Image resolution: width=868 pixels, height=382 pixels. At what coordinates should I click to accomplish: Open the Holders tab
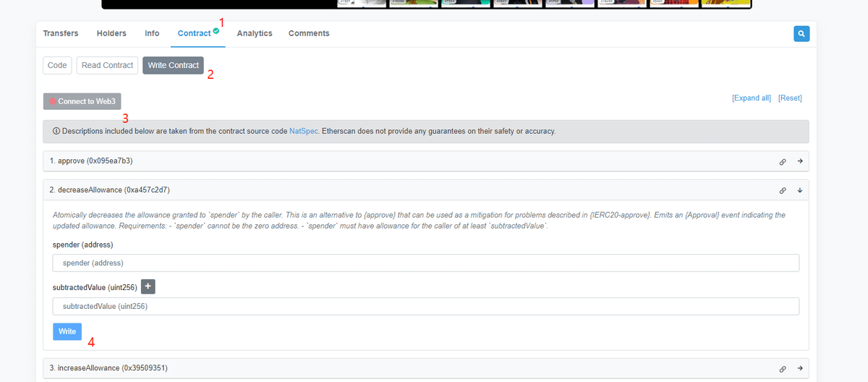click(111, 33)
